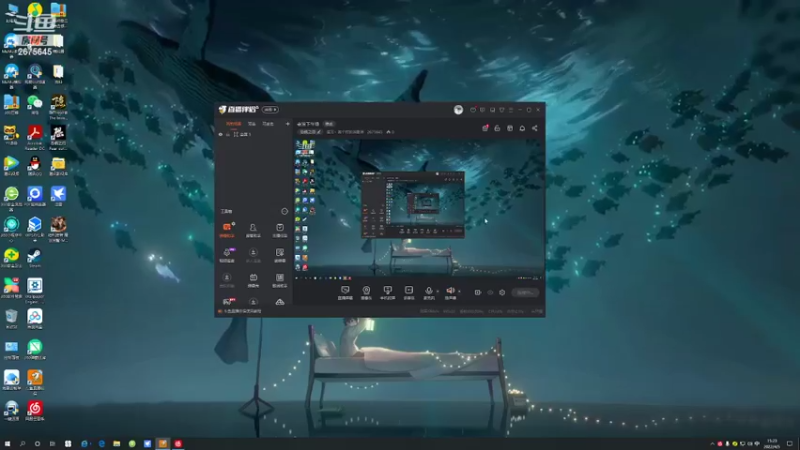Screen dimensions: 800x450
Task: Open the bell notifications icon
Action: click(x=522, y=128)
